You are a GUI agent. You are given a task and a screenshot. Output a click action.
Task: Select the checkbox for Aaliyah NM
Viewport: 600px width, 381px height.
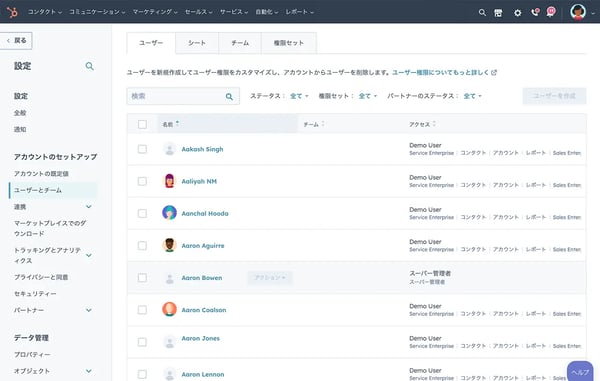pyautogui.click(x=142, y=181)
